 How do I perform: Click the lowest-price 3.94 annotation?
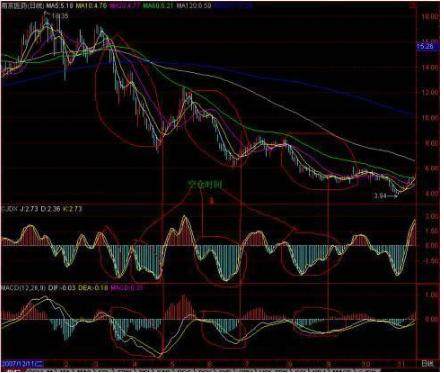click(381, 197)
